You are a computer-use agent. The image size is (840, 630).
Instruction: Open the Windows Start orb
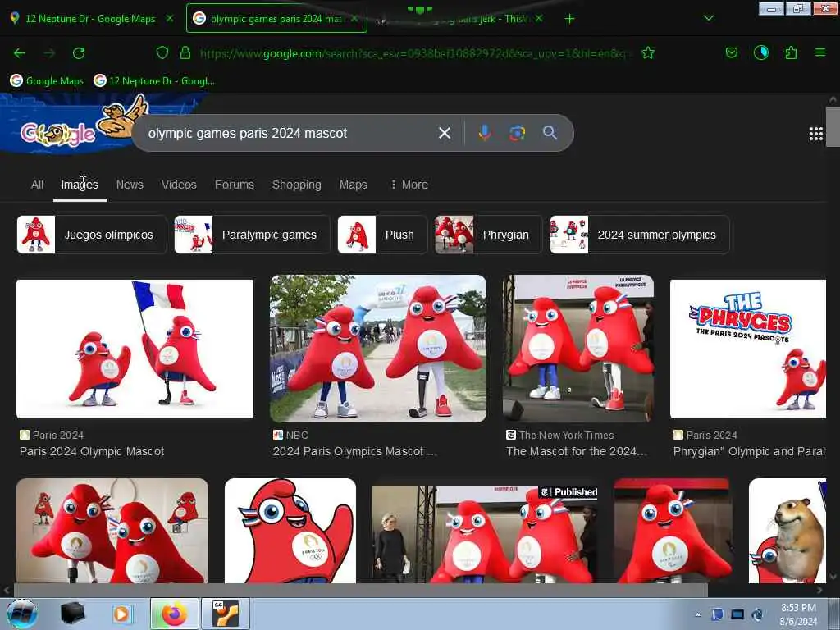(22, 614)
